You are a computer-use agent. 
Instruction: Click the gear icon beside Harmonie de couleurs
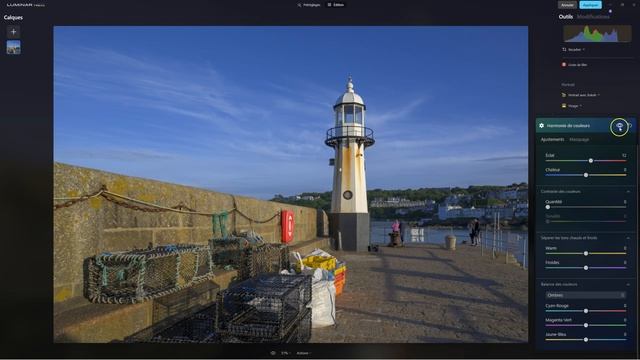pos(542,126)
